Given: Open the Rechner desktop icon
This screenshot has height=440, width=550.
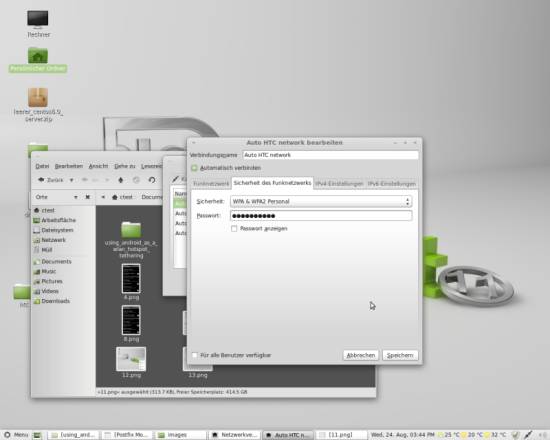Looking at the screenshot, I should click(x=38, y=24).
